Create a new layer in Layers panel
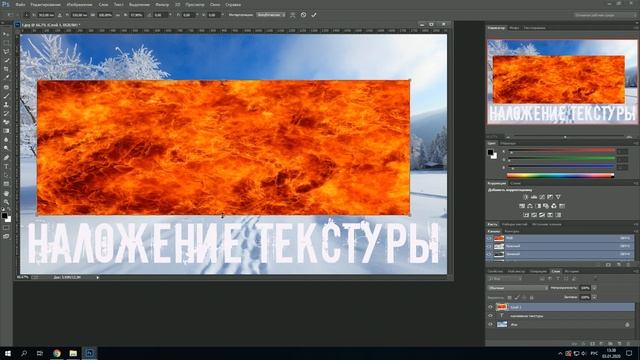Screen dimensions: 640x360 (619, 344)
